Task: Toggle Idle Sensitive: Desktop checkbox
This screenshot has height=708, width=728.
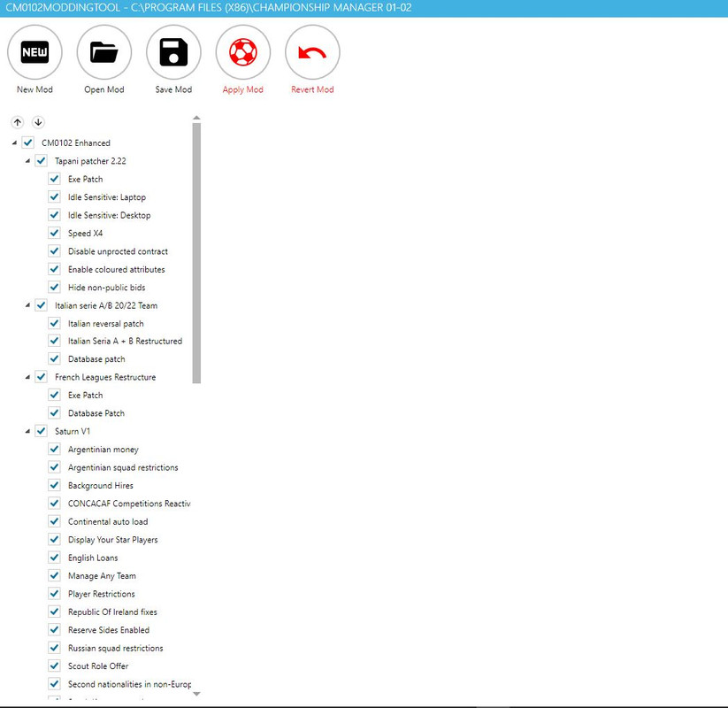Action: 54,215
